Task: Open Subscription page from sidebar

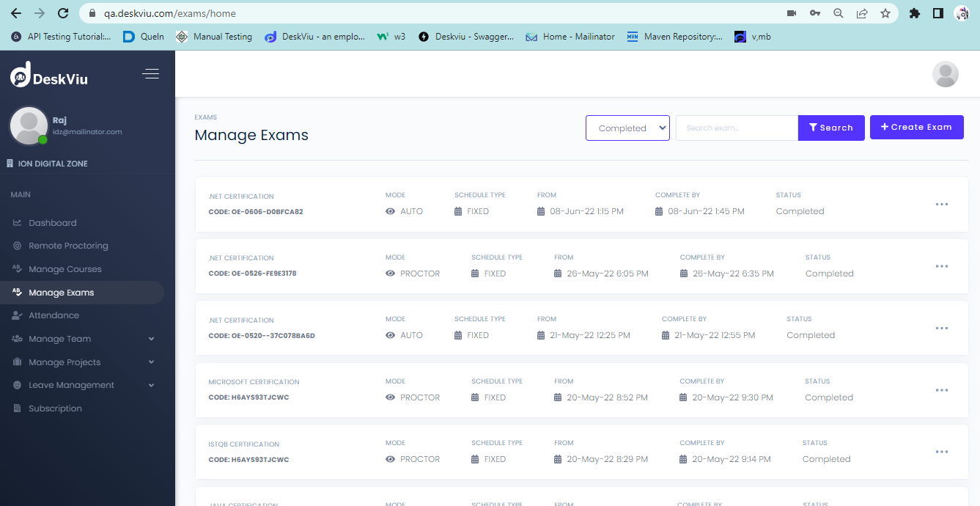Action: 55,408
